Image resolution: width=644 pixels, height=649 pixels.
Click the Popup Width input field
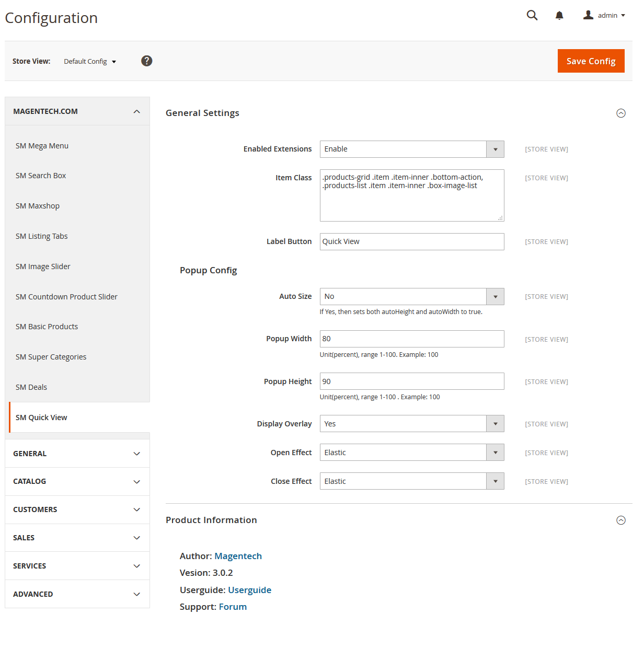(412, 339)
